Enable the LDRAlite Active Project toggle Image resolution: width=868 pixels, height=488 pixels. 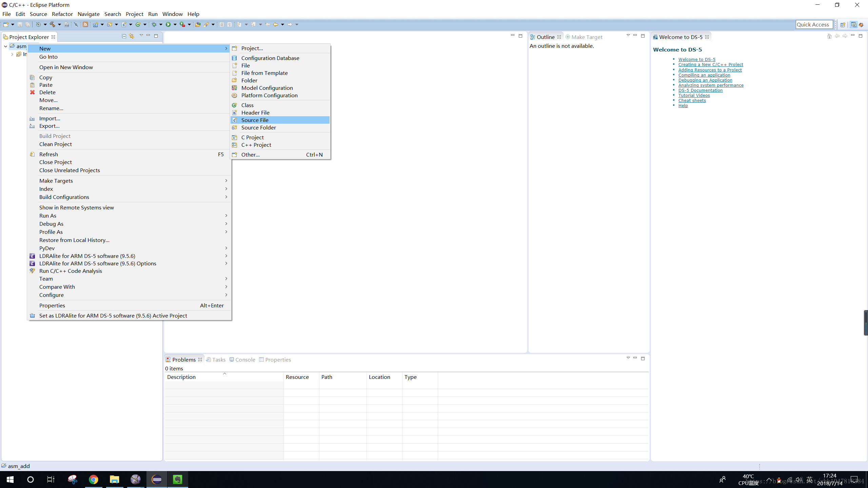(113, 315)
